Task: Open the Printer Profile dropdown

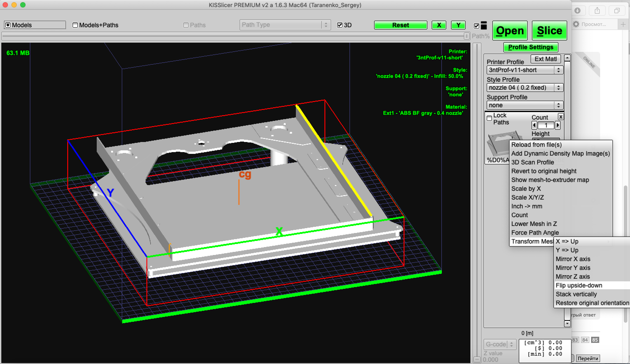Action: [525, 70]
